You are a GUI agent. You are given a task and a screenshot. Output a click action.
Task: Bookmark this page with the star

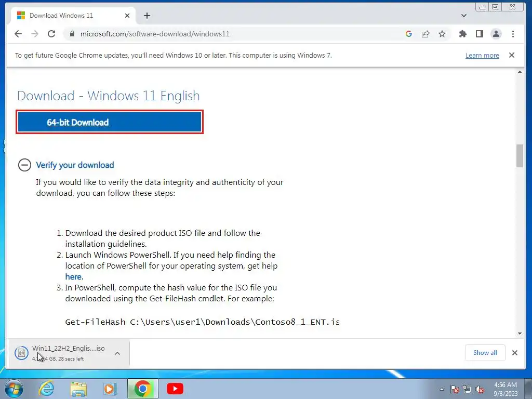(x=442, y=34)
